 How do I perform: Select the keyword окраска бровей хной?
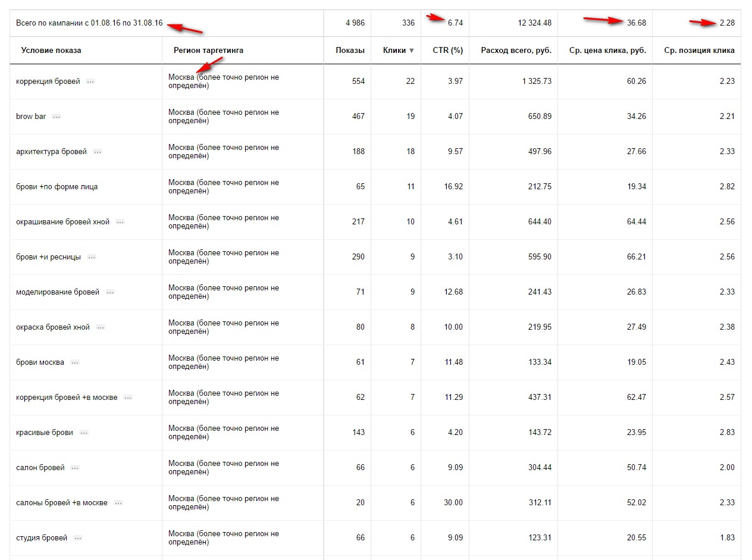point(53,327)
